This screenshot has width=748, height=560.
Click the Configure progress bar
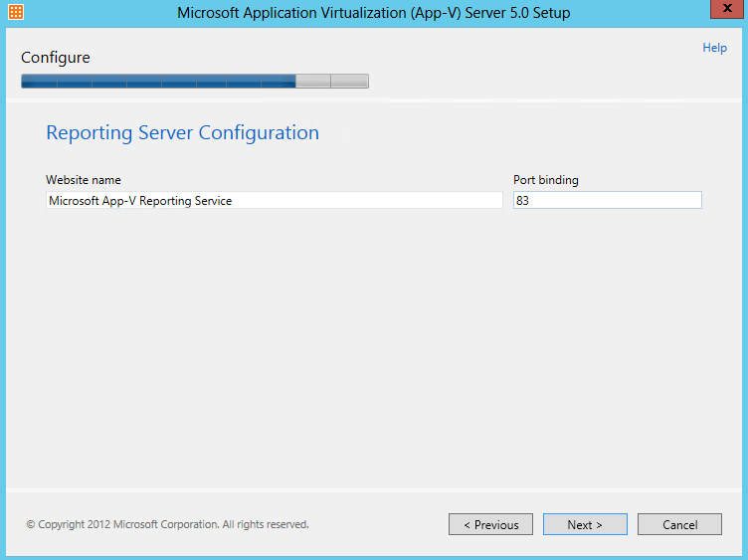click(195, 82)
